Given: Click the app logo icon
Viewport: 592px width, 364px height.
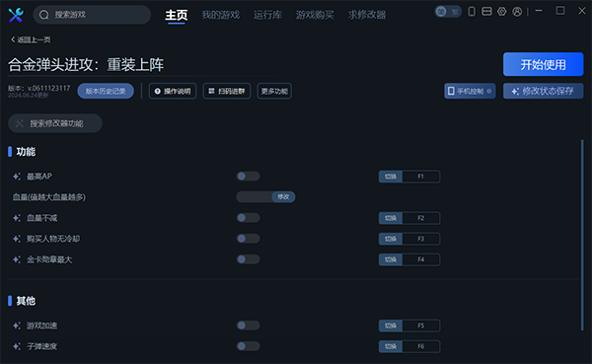Looking at the screenshot, I should (16, 15).
